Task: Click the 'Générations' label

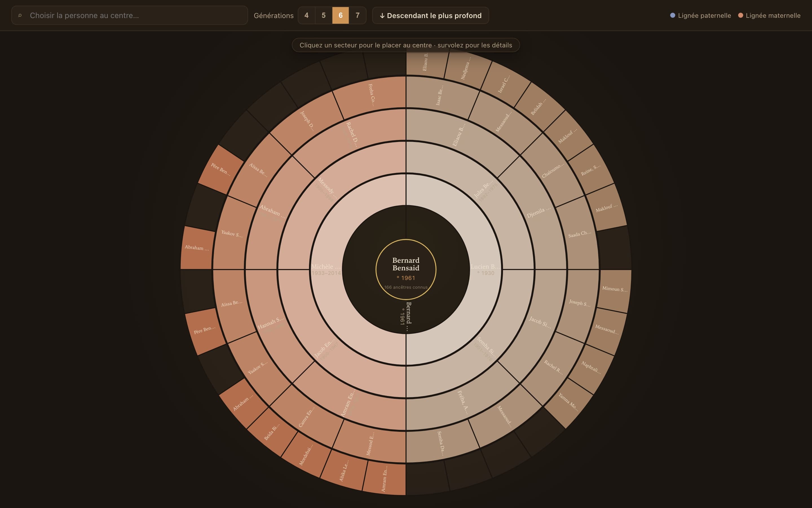Action: coord(273,16)
